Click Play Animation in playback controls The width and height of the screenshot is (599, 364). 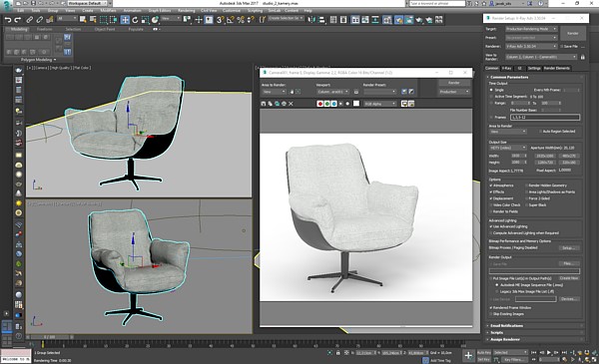pyautogui.click(x=549, y=353)
